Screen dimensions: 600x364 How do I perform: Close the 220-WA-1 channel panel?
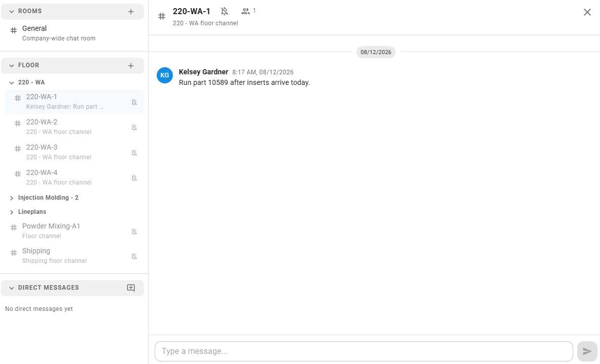coord(587,12)
